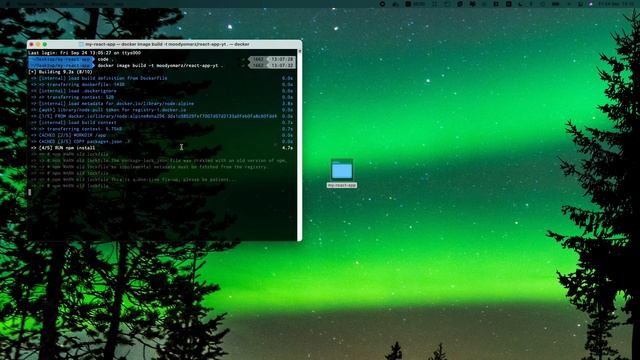Click the terminal window vertical scrollbar
The width and height of the screenshot is (640, 360).
click(x=300, y=145)
